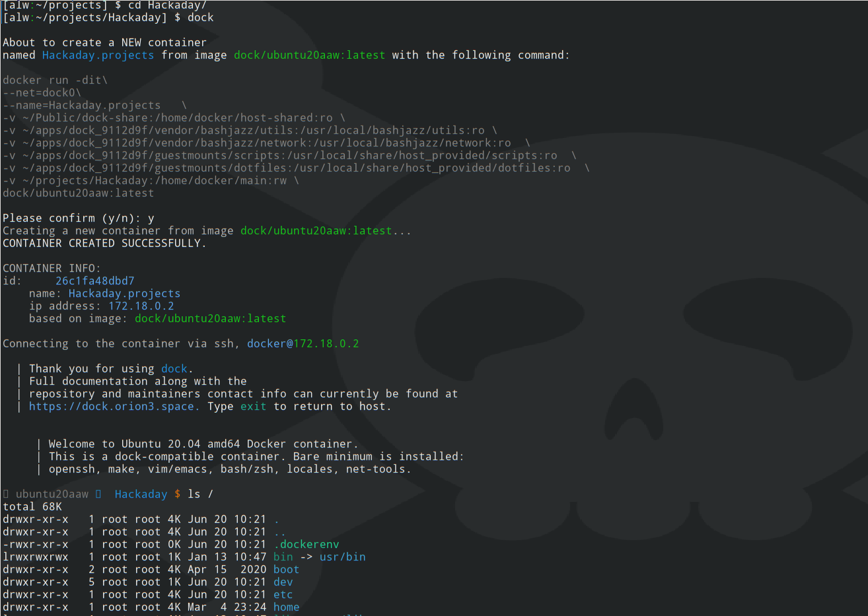Select the y confirmation after Please confirm

151,218
